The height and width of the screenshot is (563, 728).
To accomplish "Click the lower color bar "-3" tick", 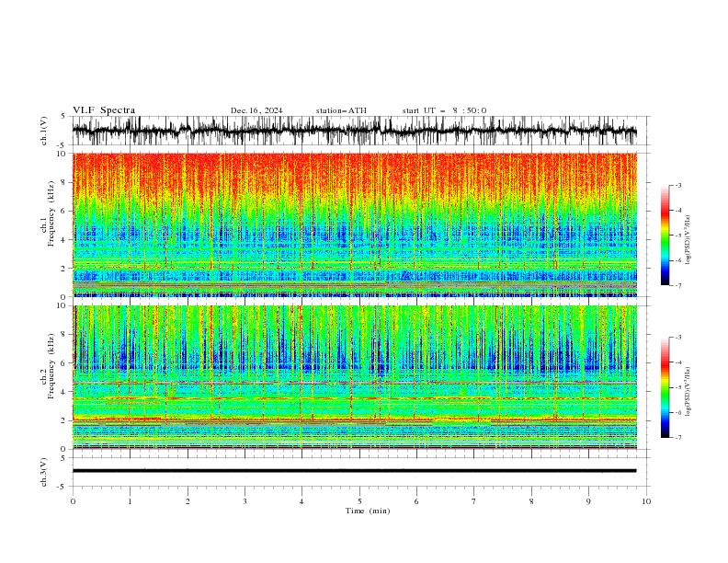I will point(677,338).
